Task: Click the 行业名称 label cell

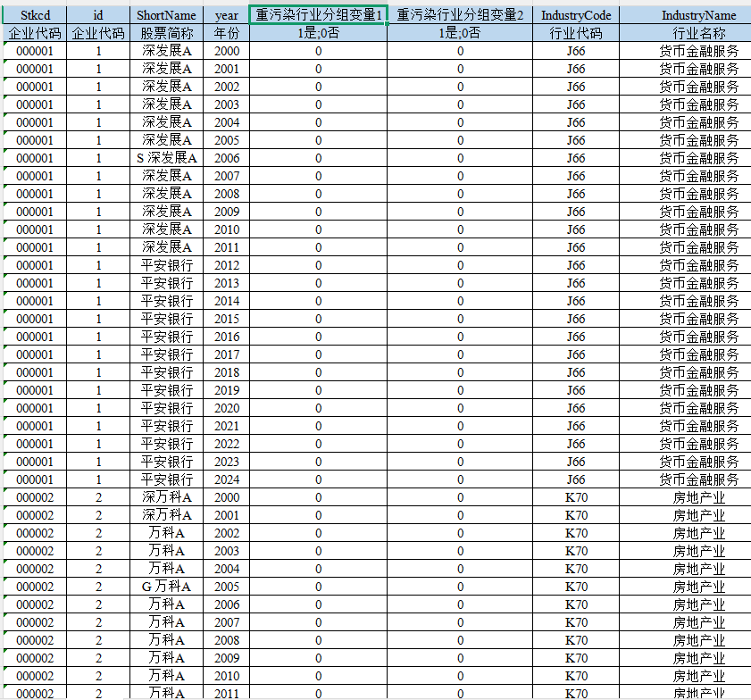Action: tap(698, 33)
